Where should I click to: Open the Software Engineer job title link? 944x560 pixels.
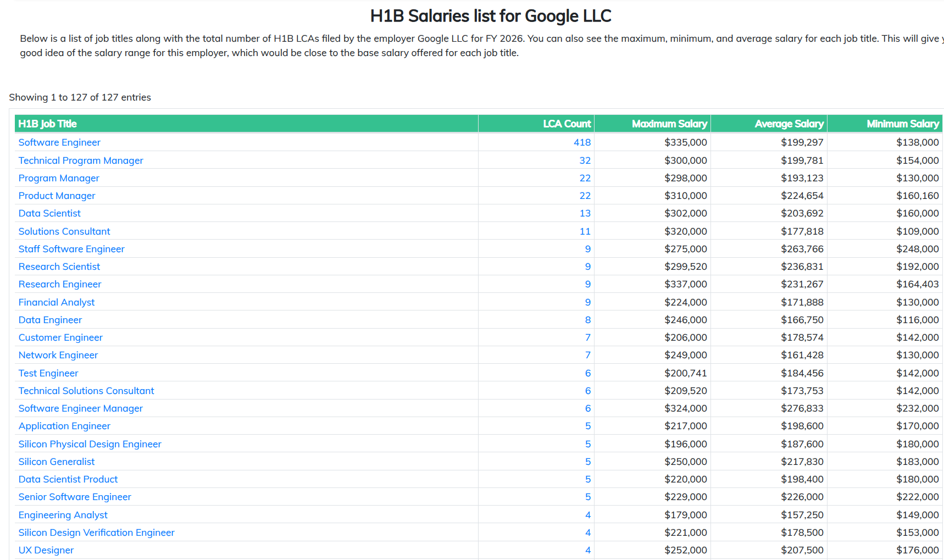coord(59,142)
